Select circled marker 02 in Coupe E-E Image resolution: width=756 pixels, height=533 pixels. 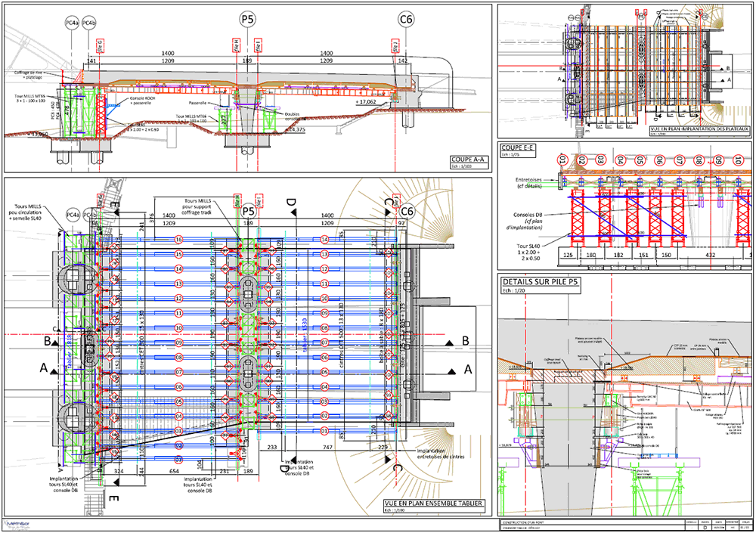point(581,160)
